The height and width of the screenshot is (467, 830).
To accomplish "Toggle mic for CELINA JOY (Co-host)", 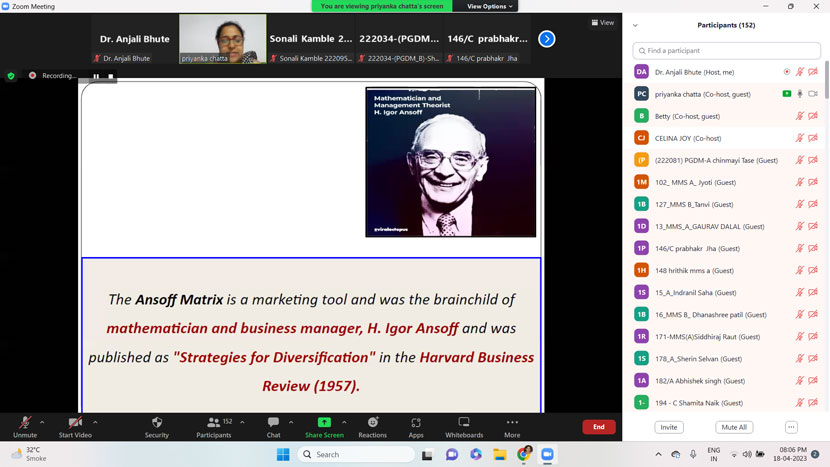I will click(799, 138).
